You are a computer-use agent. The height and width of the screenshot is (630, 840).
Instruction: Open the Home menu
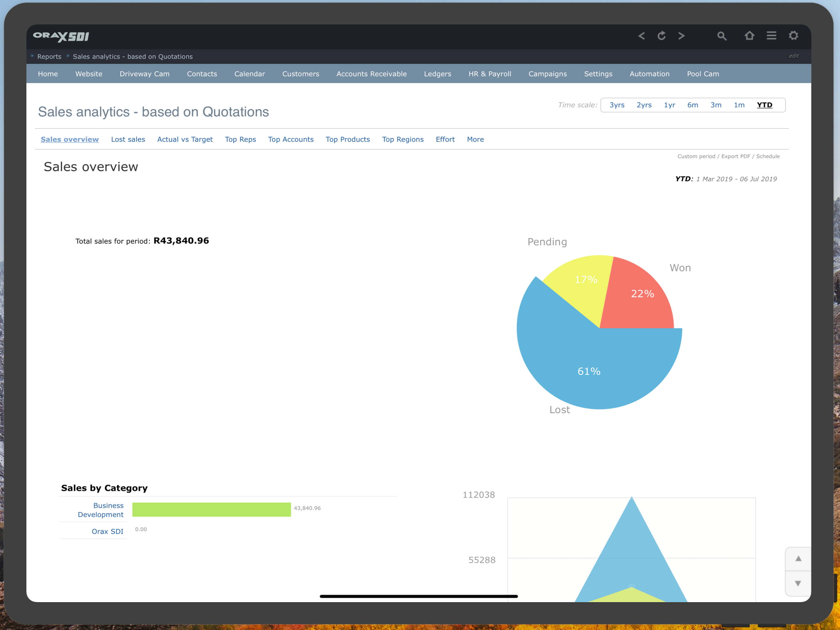point(48,74)
